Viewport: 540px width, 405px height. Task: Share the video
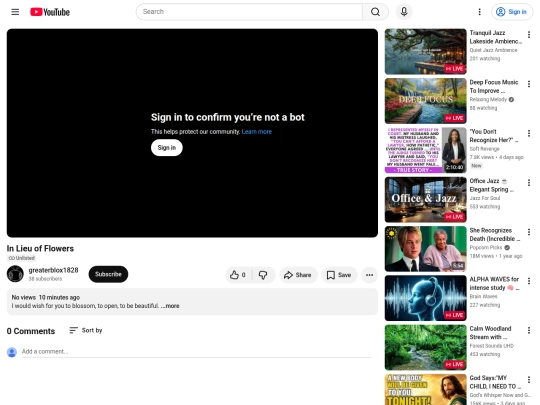coord(298,275)
